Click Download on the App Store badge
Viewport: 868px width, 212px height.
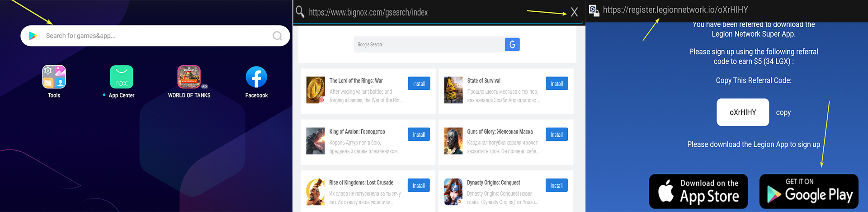click(x=698, y=192)
